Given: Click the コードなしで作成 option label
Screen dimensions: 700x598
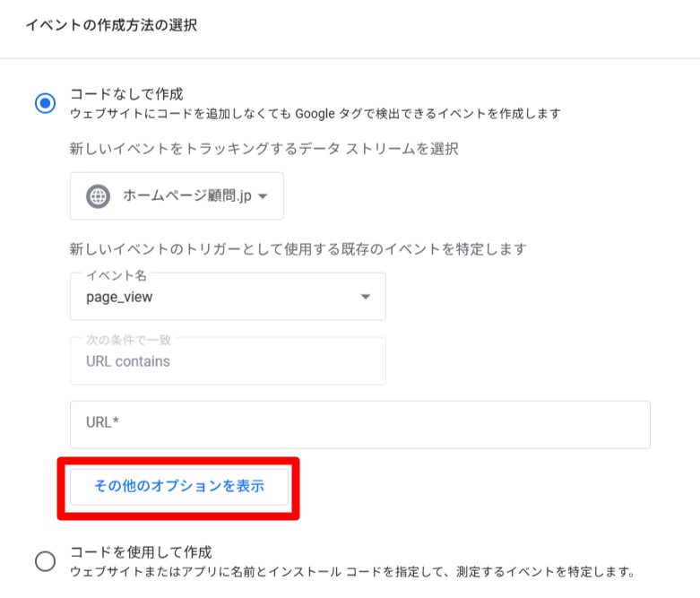Looking at the screenshot, I should (x=126, y=94).
